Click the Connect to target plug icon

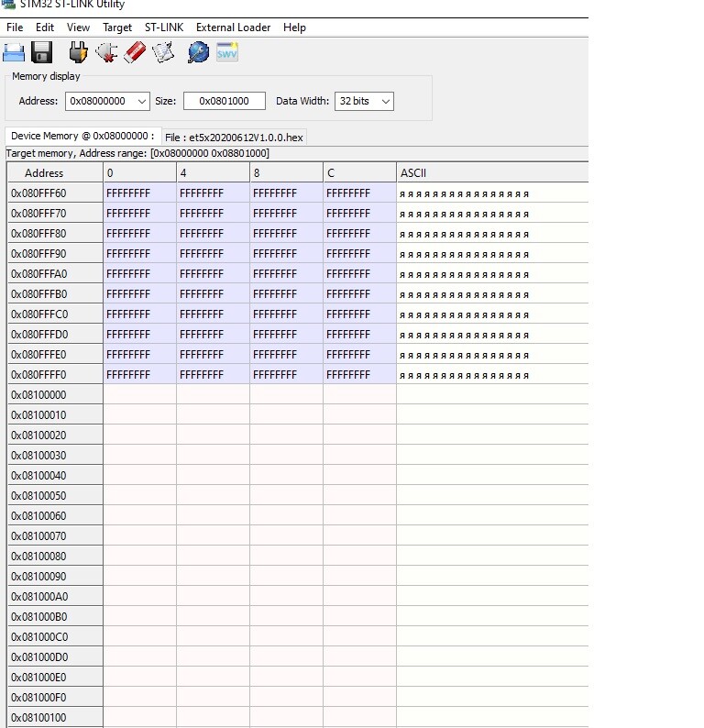(x=78, y=52)
